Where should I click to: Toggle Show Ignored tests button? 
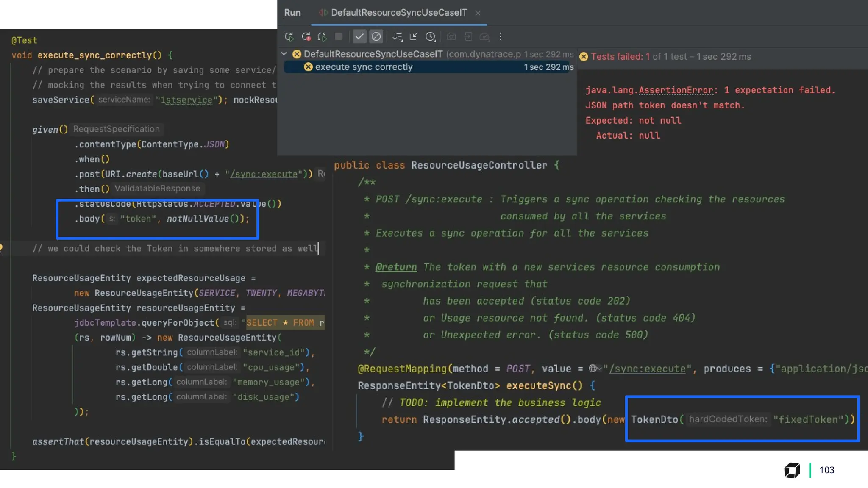376,37
